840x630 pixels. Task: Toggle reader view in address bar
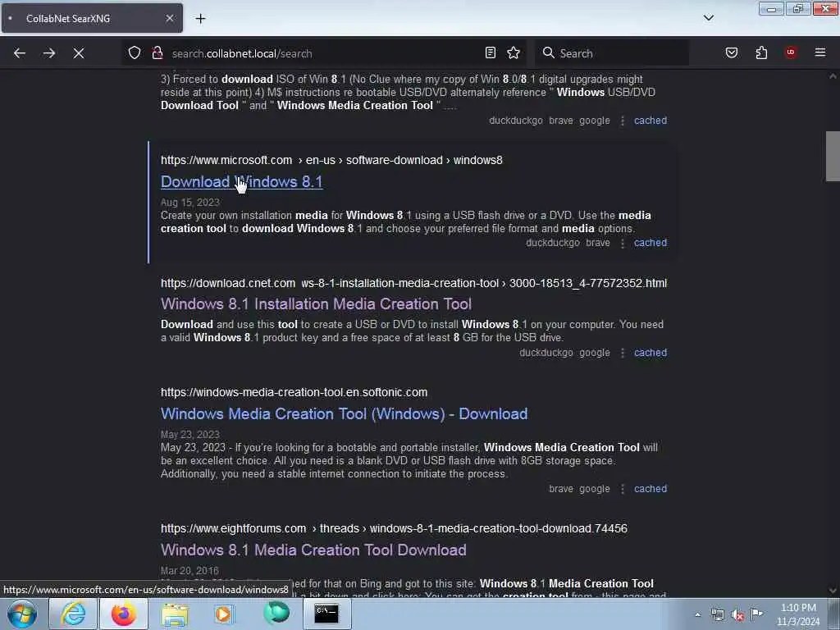491,52
